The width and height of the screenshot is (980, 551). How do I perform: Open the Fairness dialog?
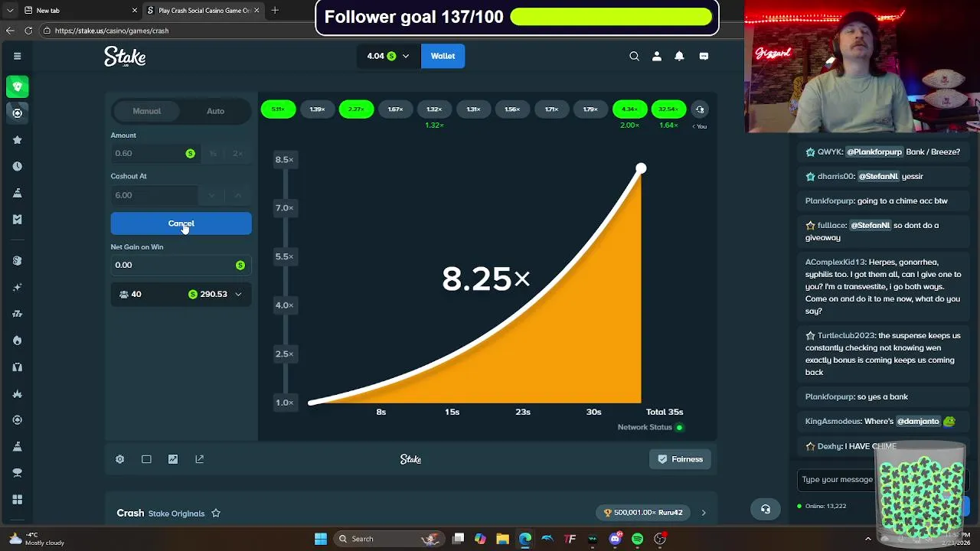coord(680,459)
